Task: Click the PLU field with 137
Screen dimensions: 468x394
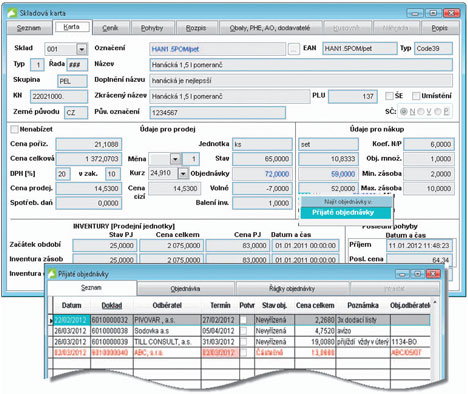Action: tap(353, 96)
